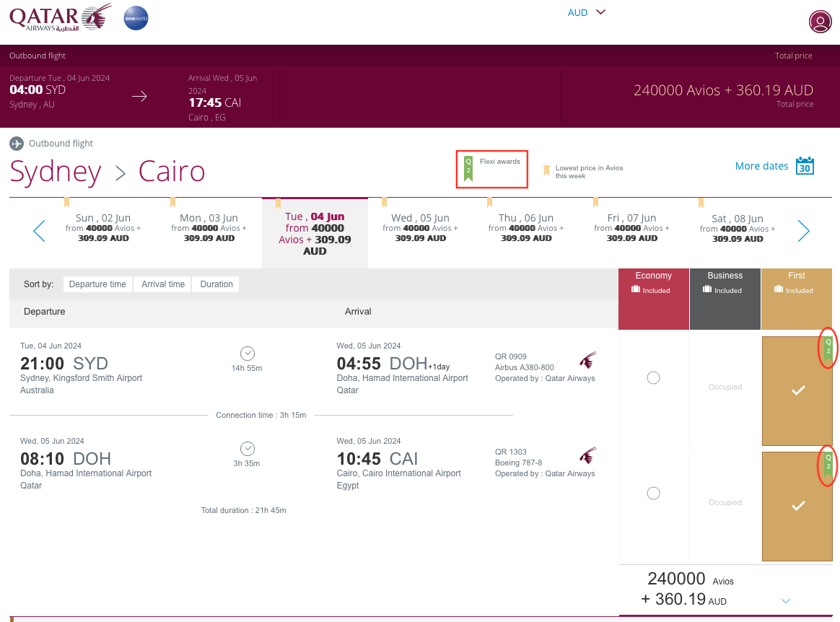The height and width of the screenshot is (622, 840).
Task: Click the Outbound flight circular arrow icon
Action: pyautogui.click(x=16, y=143)
